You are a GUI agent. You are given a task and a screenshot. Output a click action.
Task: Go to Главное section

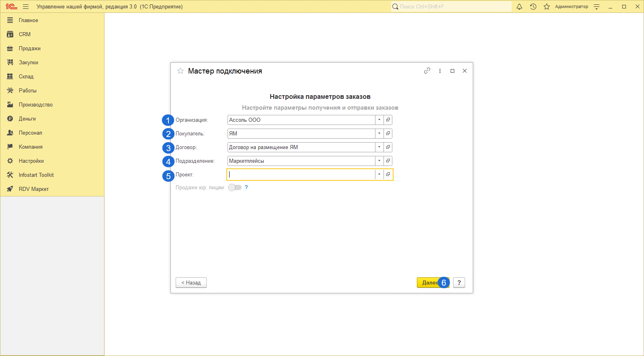52,20
